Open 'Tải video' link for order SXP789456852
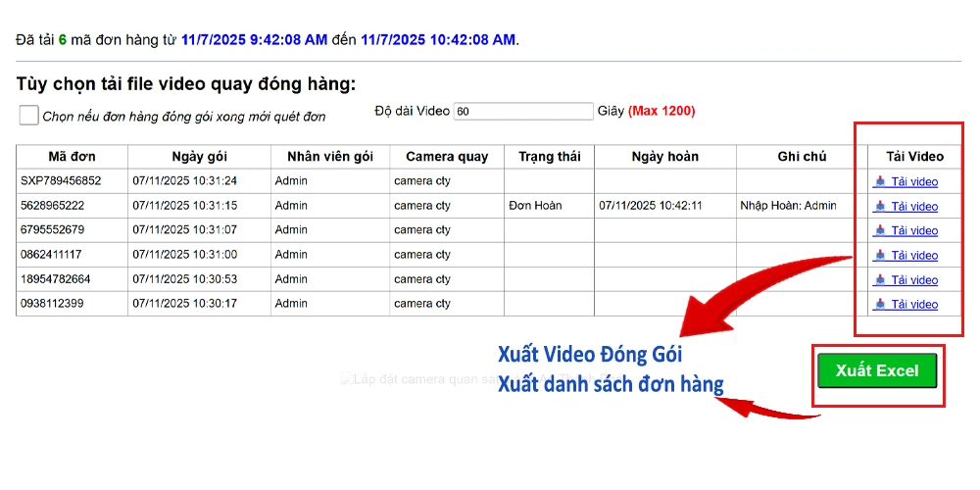Screen dimensions: 980x490 click(914, 182)
